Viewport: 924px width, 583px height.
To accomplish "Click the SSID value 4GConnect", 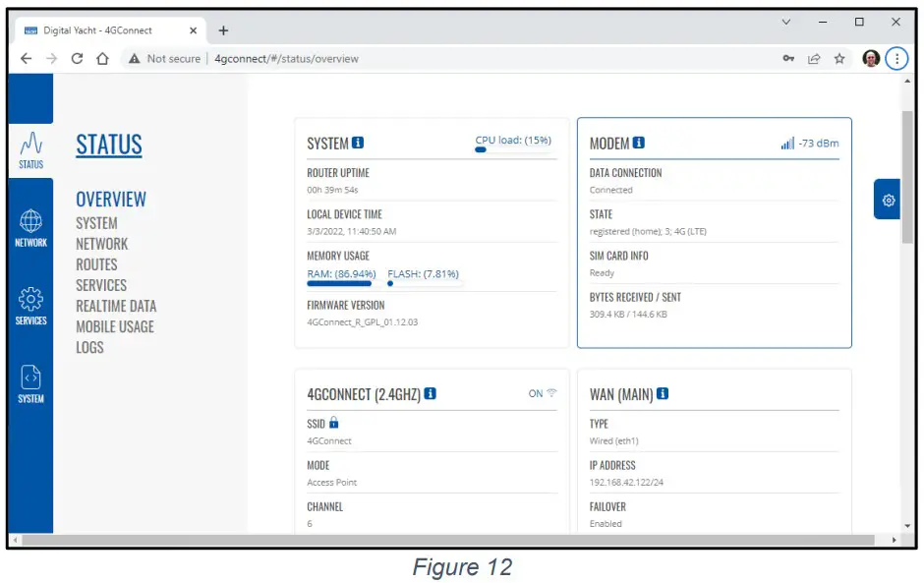I will 329,440.
